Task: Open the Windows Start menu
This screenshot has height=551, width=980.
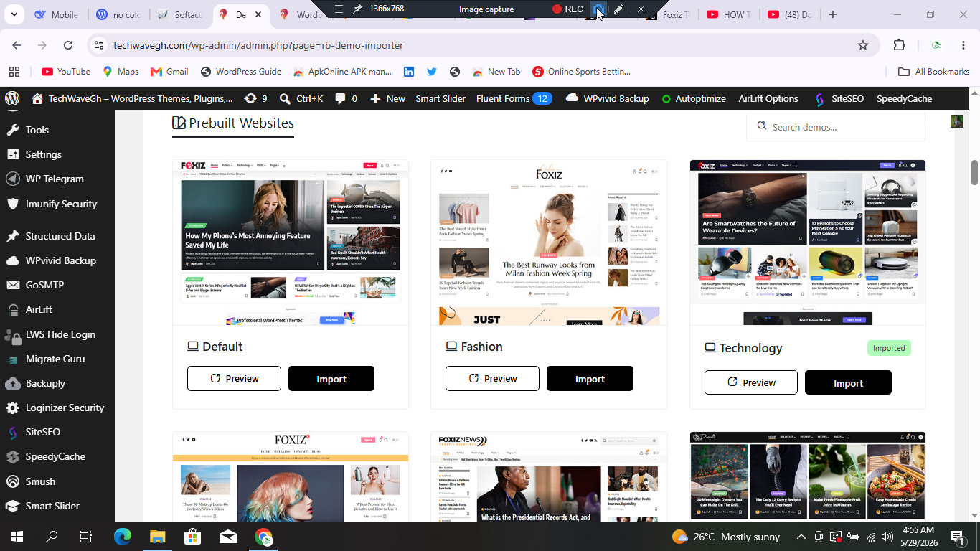Action: coord(17,536)
